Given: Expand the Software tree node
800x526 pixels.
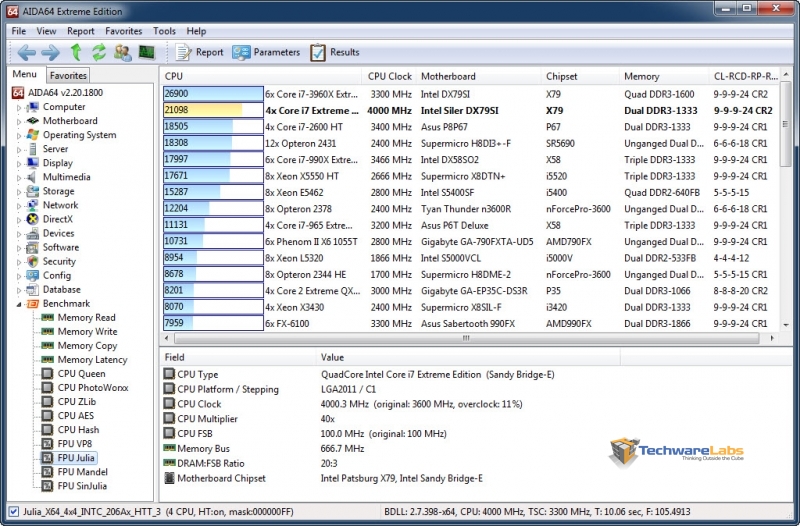Looking at the screenshot, I should coord(19,248).
